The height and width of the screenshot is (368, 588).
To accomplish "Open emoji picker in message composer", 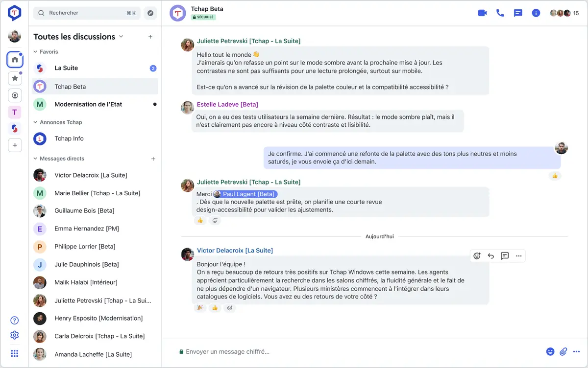I will (x=550, y=351).
